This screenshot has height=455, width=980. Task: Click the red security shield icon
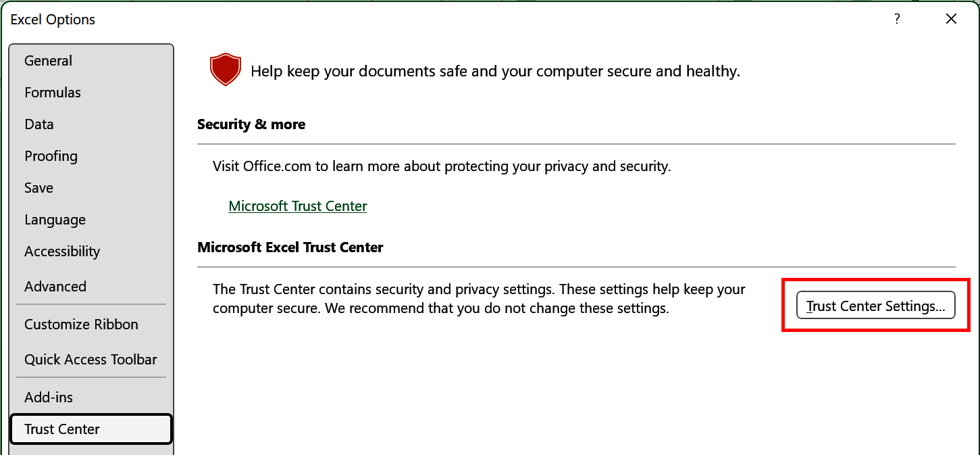[x=225, y=68]
